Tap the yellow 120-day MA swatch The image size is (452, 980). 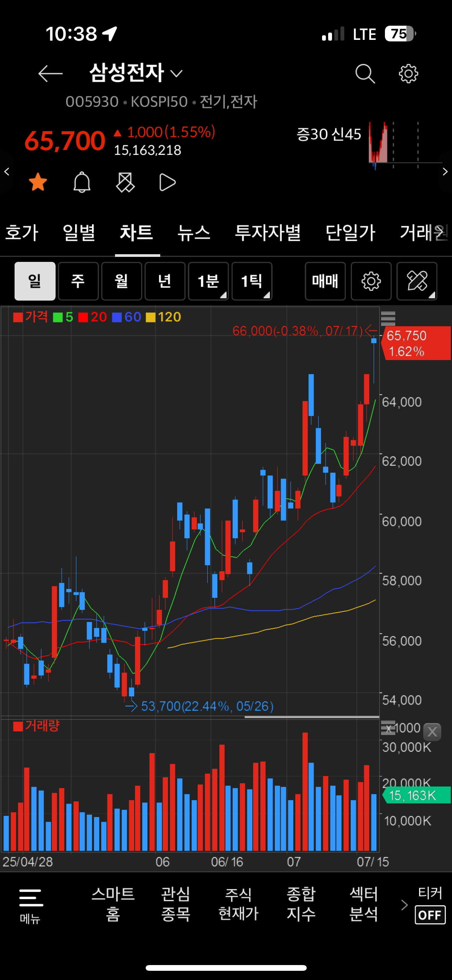coord(151,317)
